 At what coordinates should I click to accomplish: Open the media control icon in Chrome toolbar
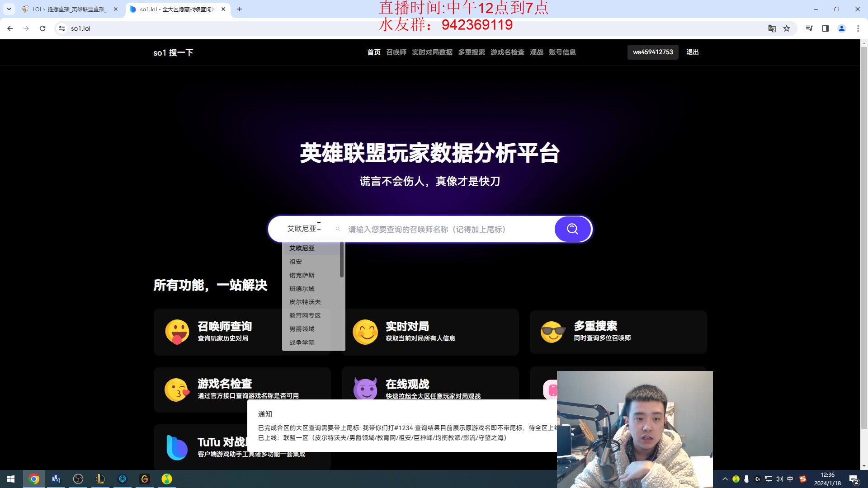(809, 28)
